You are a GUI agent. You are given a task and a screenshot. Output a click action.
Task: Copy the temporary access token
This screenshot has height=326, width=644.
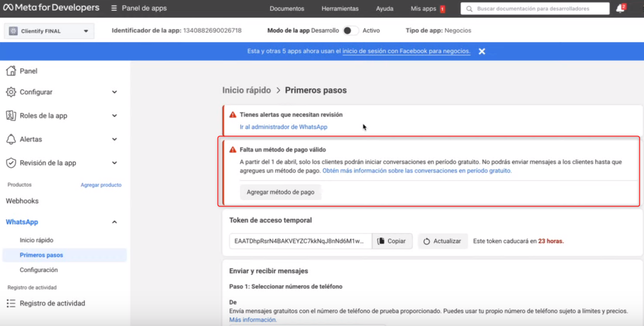392,241
